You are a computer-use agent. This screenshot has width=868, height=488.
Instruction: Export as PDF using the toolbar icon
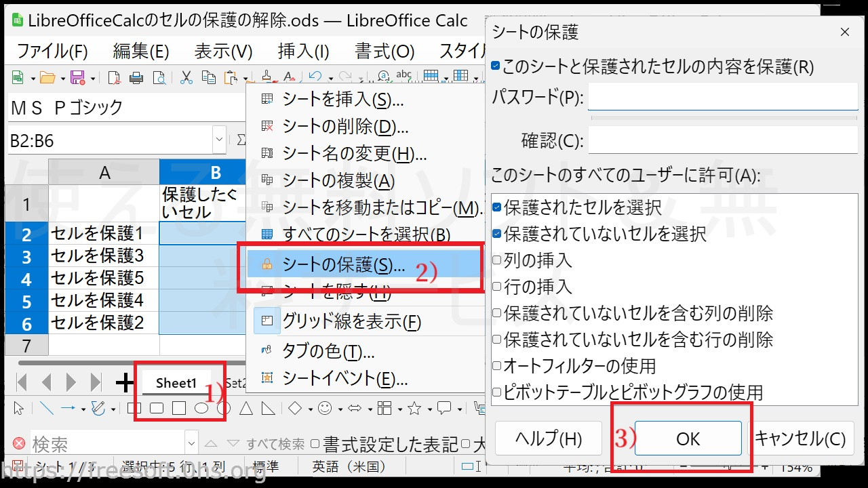pyautogui.click(x=115, y=77)
